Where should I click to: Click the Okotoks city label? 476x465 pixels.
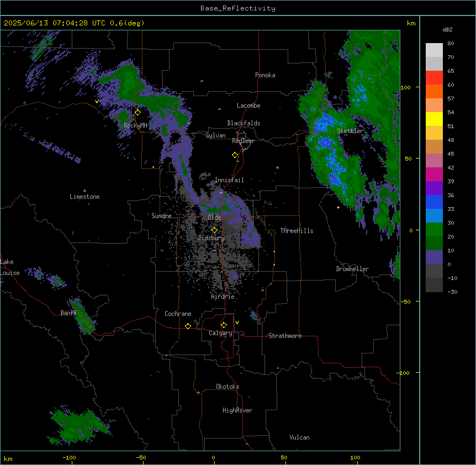tap(228, 387)
